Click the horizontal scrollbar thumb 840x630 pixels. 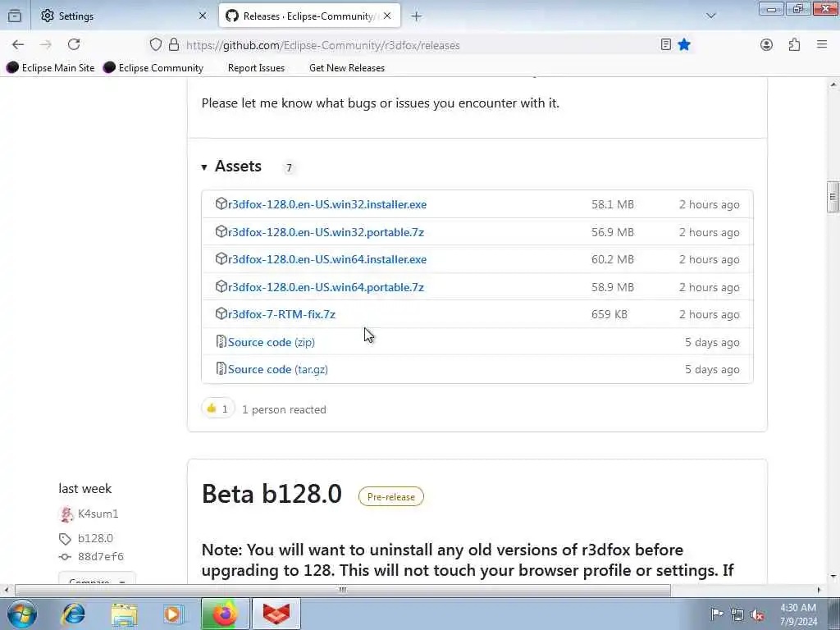(x=342, y=590)
